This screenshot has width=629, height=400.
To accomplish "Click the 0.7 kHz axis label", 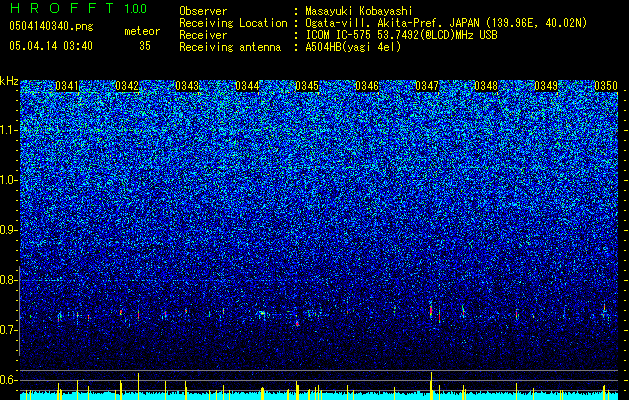I will click(7, 330).
